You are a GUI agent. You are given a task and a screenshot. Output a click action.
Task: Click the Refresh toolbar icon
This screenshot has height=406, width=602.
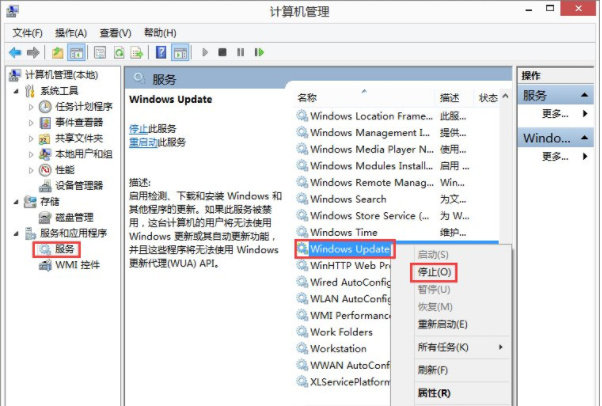coord(119,52)
